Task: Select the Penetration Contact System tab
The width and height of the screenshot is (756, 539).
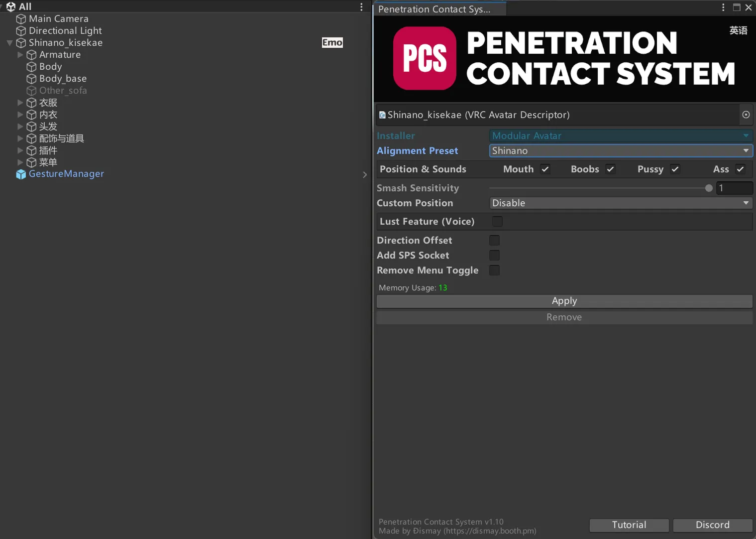Action: [439, 9]
